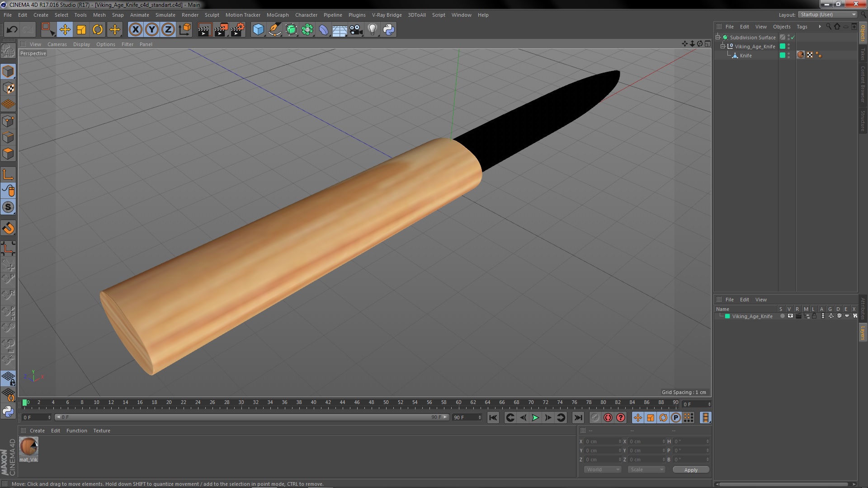Switch to Texture mode in left sidebar
The height and width of the screenshot is (488, 868).
tap(8, 88)
